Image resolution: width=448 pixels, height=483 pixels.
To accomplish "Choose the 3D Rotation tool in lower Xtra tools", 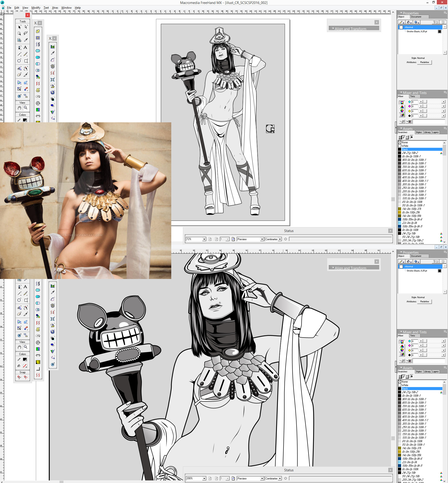I will pos(52,332).
